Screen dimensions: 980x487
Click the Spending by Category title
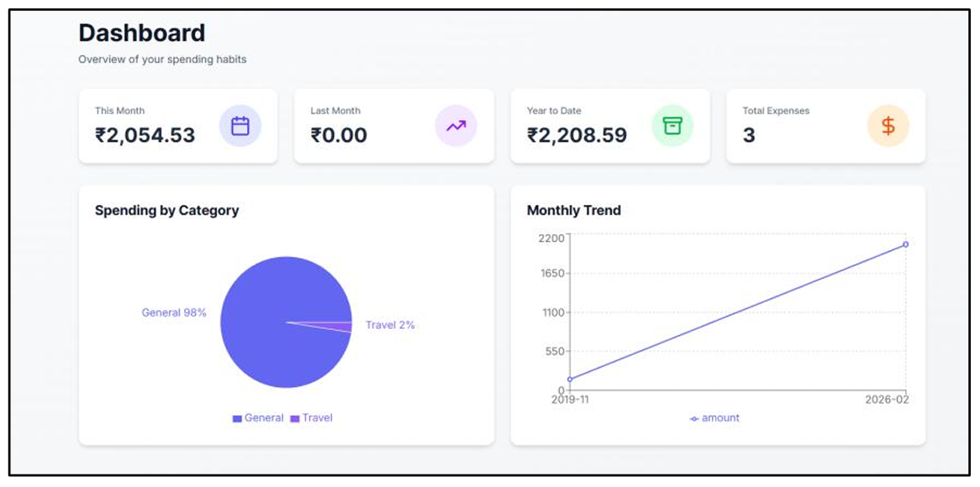coord(167,211)
